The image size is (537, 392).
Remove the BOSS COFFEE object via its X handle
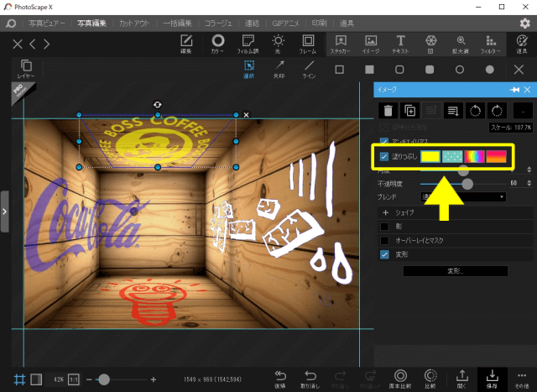tap(246, 115)
